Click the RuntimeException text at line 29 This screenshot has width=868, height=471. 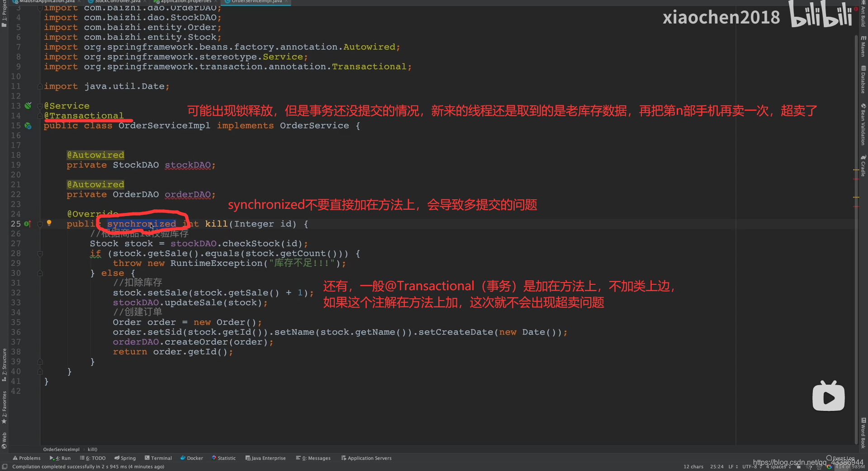pyautogui.click(x=216, y=263)
